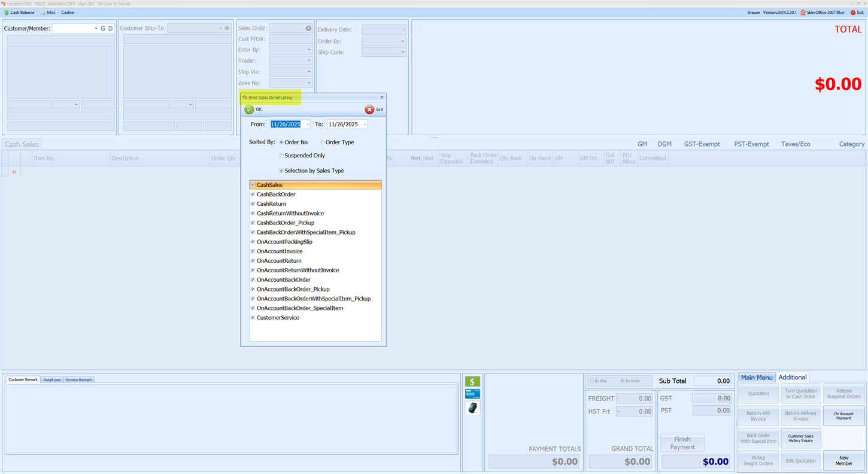Open the From date dropdown calendar
This screenshot has height=474, width=868.
click(x=307, y=124)
